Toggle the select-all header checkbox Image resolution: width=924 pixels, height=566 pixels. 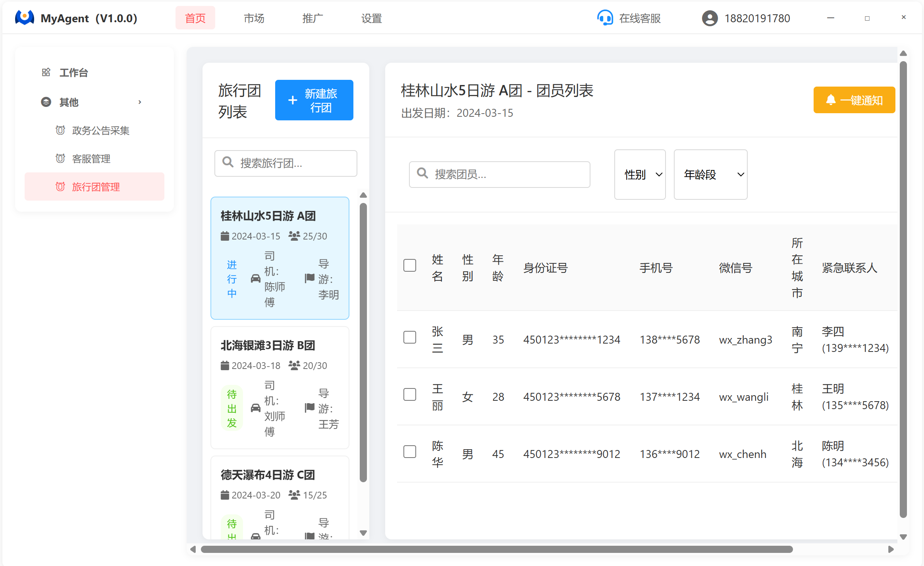[x=409, y=265]
